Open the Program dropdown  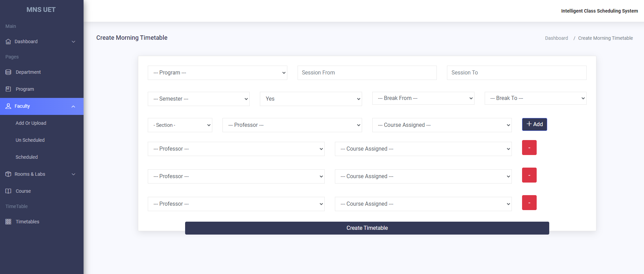click(x=217, y=73)
